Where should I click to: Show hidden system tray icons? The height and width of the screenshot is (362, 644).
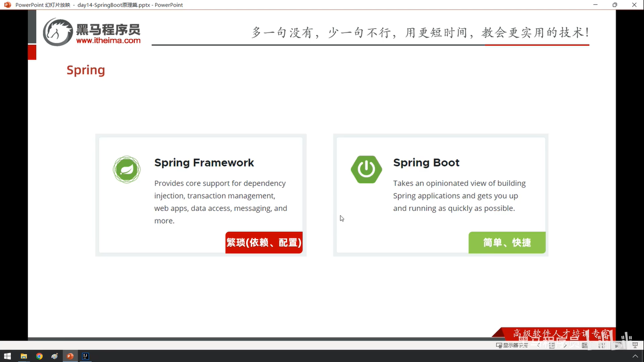point(635,356)
